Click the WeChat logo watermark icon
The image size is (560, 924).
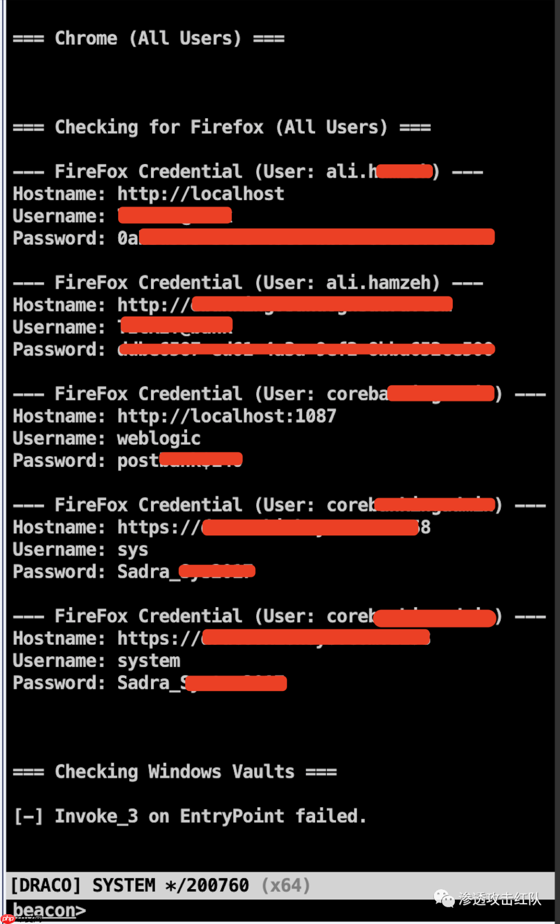pyautogui.click(x=444, y=898)
